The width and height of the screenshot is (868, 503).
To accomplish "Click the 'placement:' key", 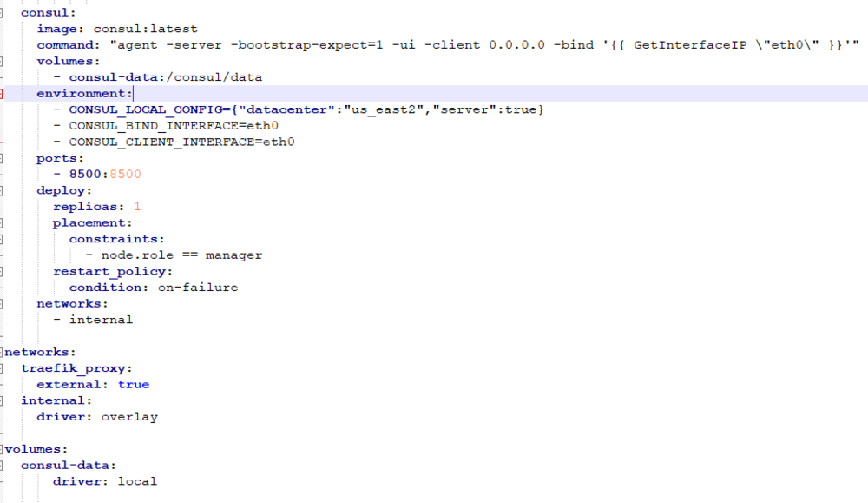I will click(x=93, y=222).
